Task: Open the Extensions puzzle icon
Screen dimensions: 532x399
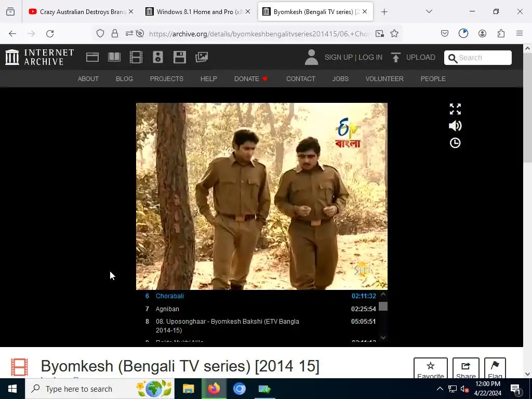Action: click(x=501, y=33)
